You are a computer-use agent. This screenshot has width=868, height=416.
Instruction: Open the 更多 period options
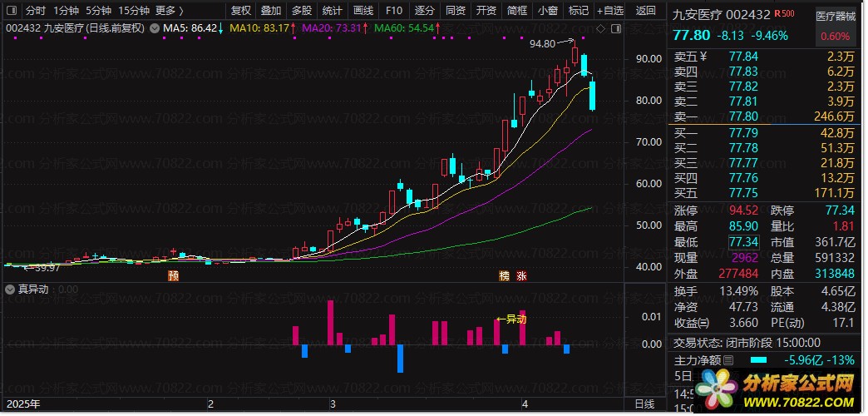pos(170,10)
